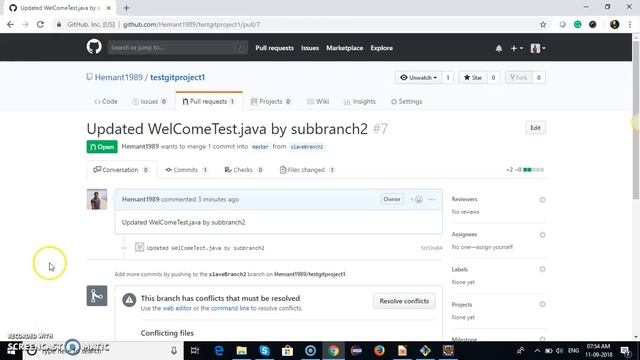Viewport: 640px width, 360px height.
Task: Click the volume icon in system tray
Action: click(x=560, y=351)
